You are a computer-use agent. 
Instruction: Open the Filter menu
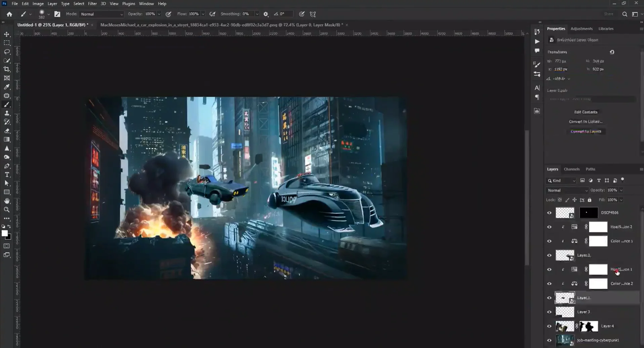[92, 4]
